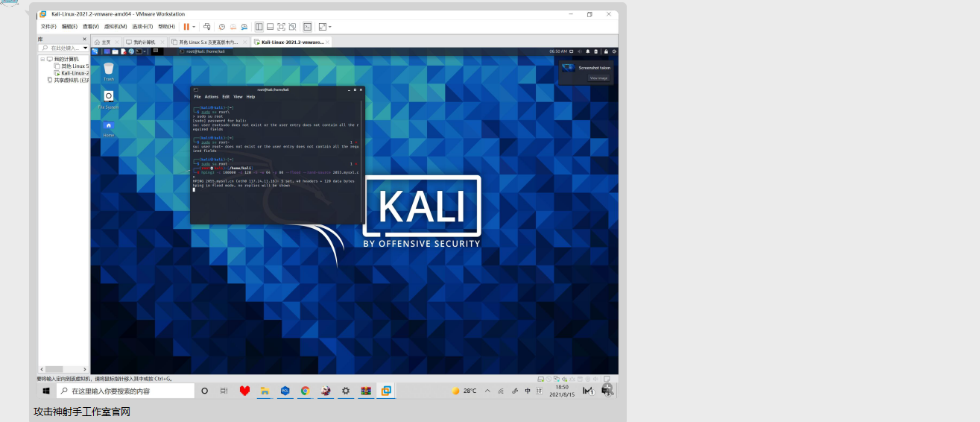
Task: Select 其他 Linux 5 in the library tree
Action: pyautogui.click(x=71, y=66)
